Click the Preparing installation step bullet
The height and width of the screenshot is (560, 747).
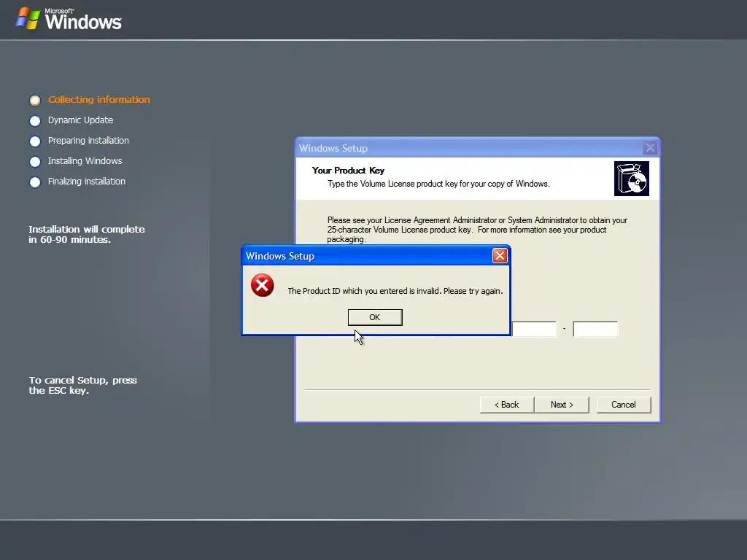pyautogui.click(x=35, y=141)
